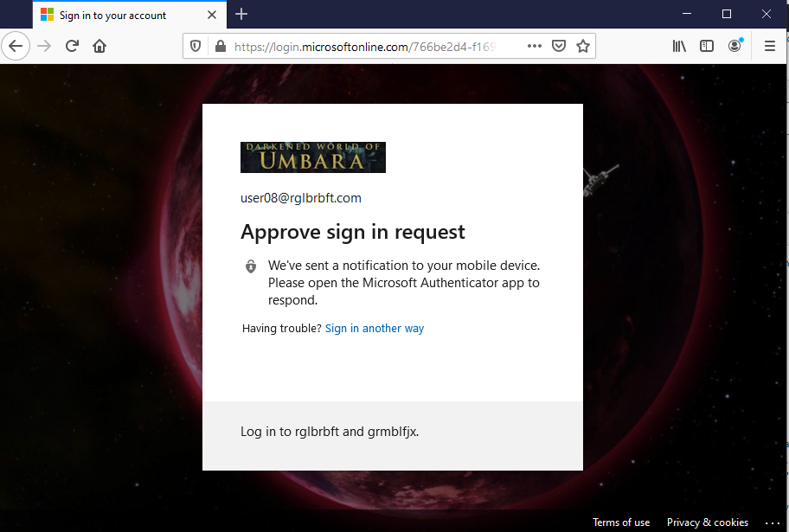Bookmark this page with the star
This screenshot has width=789, height=532.
[583, 46]
